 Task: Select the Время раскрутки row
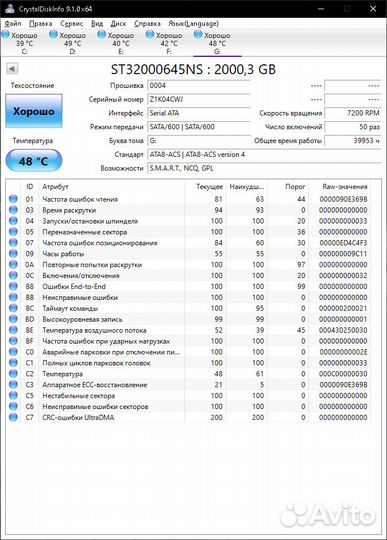[x=188, y=210]
